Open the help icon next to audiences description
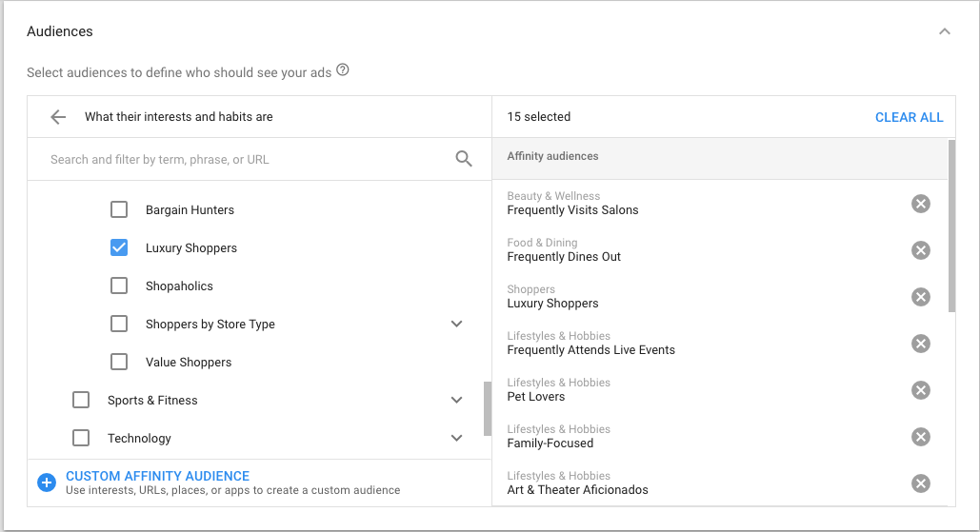Image resolution: width=980 pixels, height=532 pixels. [343, 70]
